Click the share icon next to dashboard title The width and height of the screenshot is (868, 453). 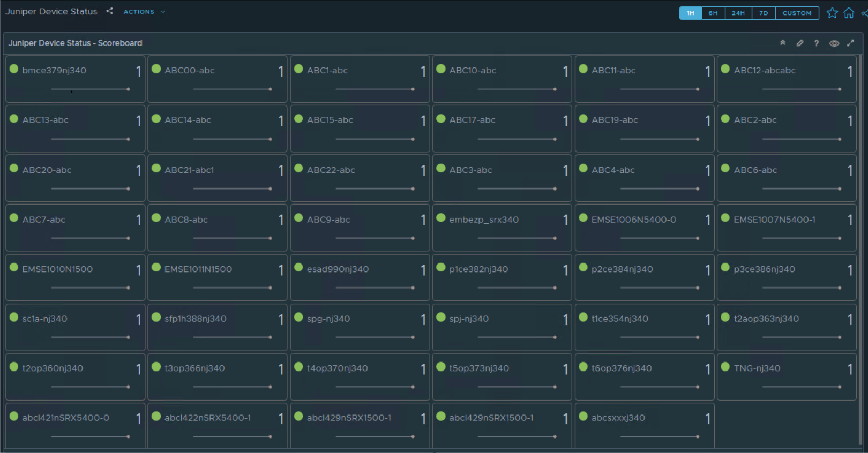point(109,11)
